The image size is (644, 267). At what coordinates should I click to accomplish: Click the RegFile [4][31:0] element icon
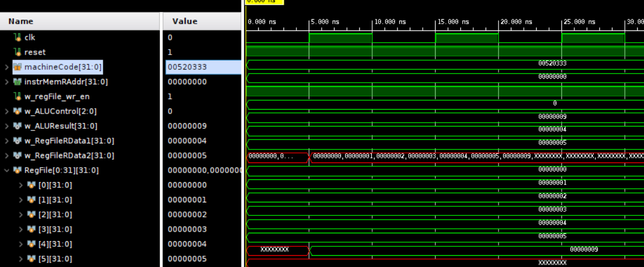31,245
